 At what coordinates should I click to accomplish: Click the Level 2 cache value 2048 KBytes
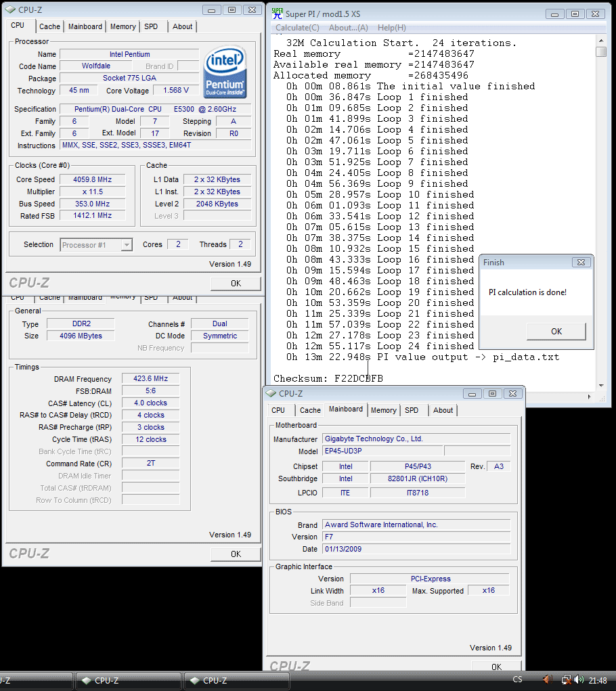(x=217, y=204)
